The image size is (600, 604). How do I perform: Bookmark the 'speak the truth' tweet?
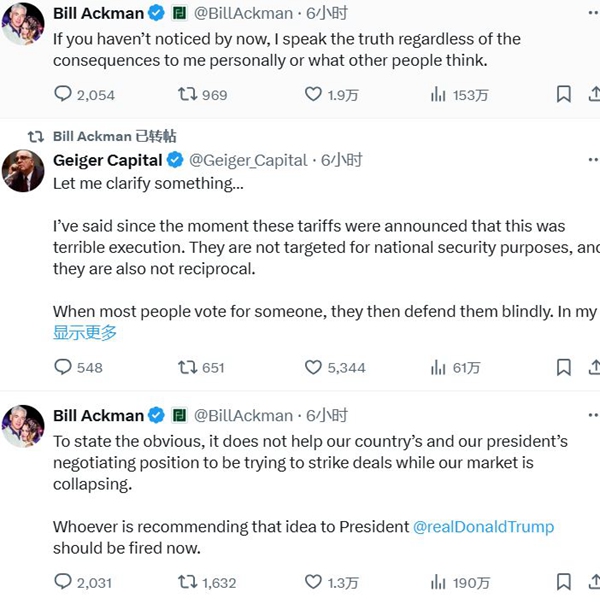564,95
